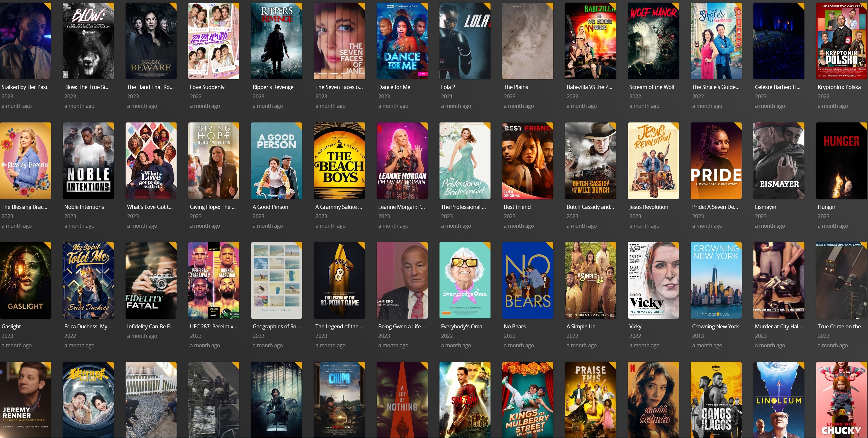The width and height of the screenshot is (868, 438).
Task: Open the Linoleum poster
Action: tap(779, 400)
